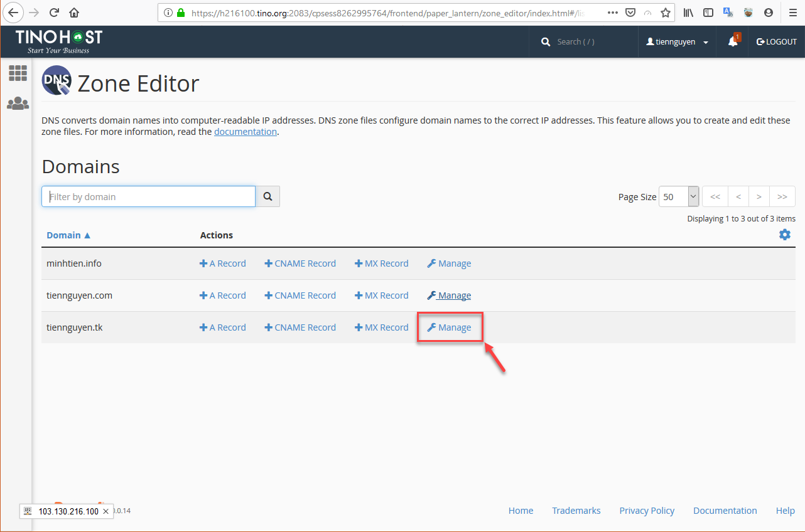Open the footer Home link

(x=521, y=511)
